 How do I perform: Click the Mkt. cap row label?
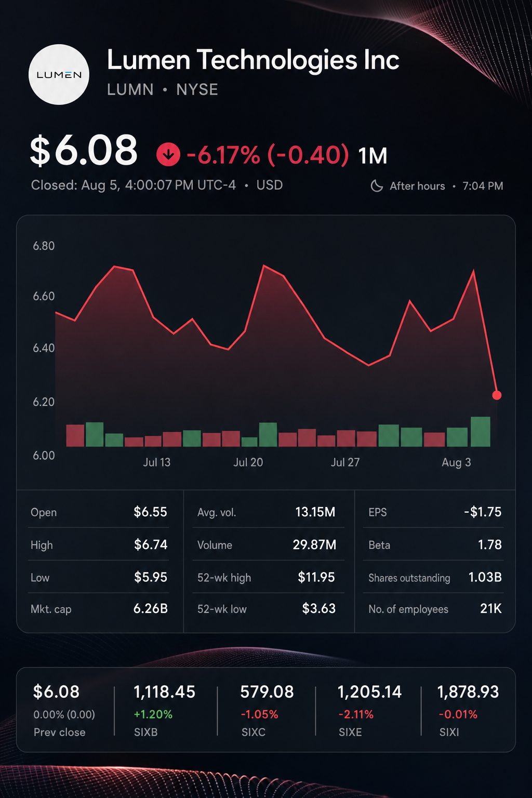(51, 609)
